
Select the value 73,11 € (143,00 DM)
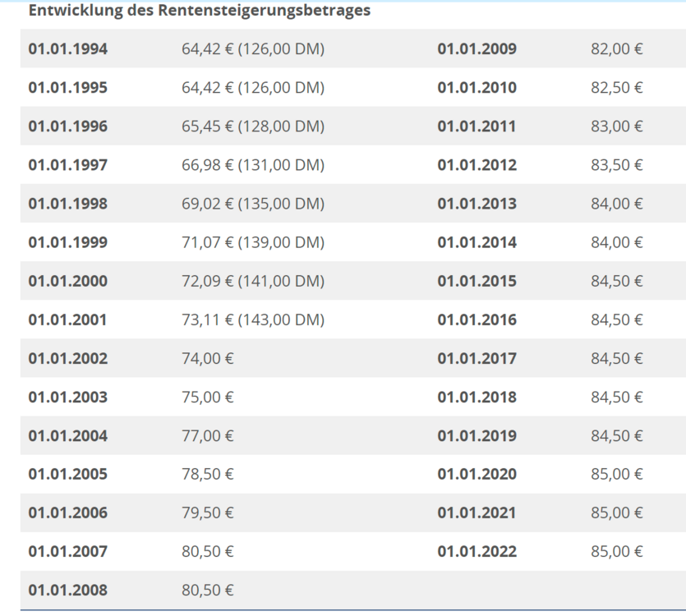tap(253, 319)
